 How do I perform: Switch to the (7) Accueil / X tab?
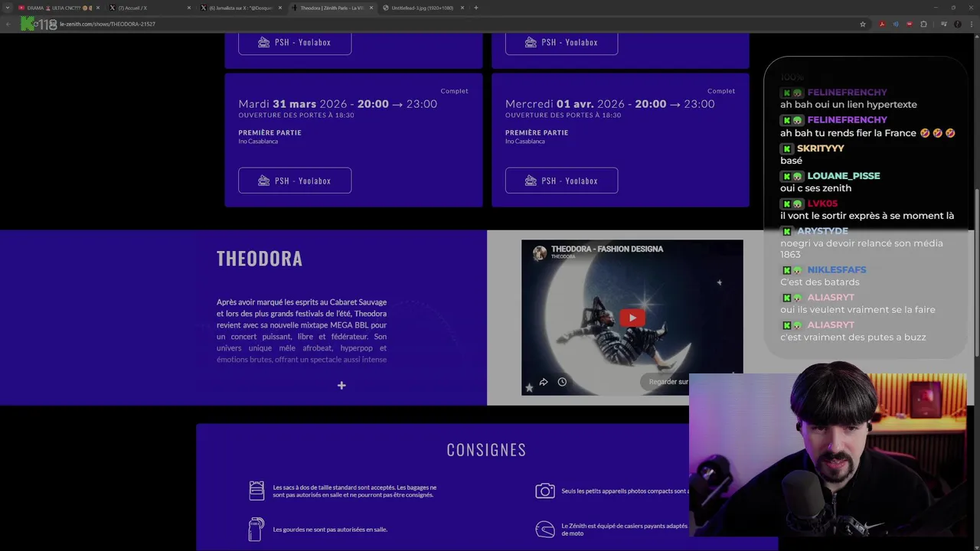pyautogui.click(x=149, y=8)
